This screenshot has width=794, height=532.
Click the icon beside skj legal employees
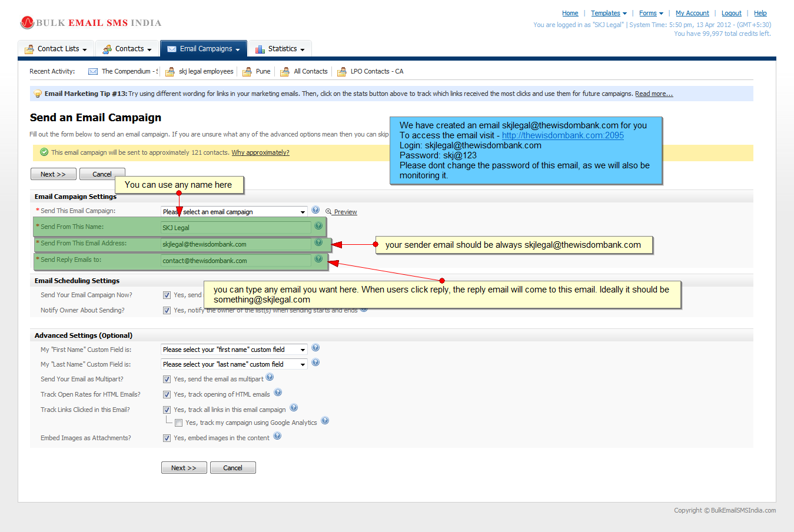pos(170,72)
